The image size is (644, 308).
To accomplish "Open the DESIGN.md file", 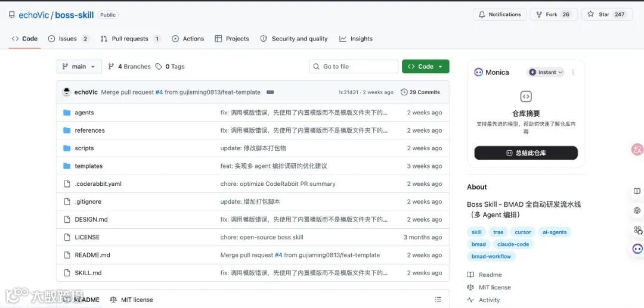I will [x=91, y=219].
